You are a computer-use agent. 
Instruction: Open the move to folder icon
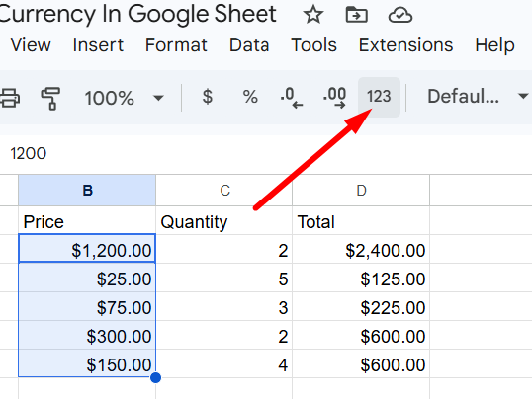pos(356,15)
